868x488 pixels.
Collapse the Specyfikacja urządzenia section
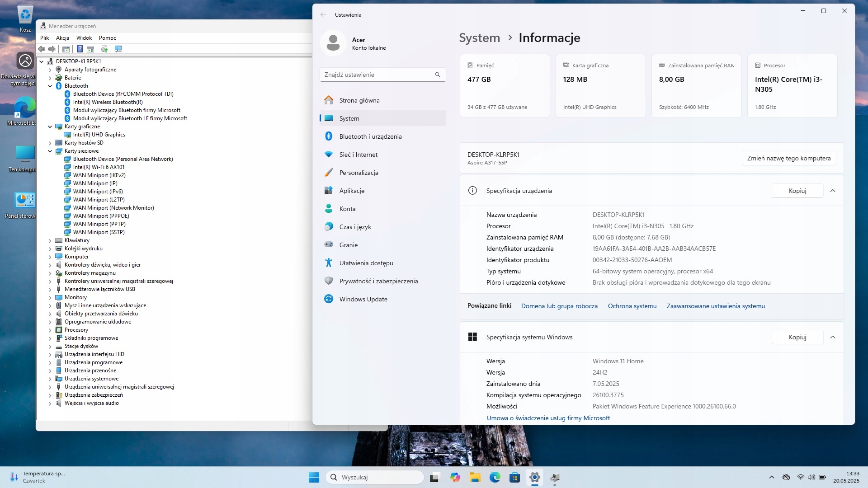click(832, 191)
